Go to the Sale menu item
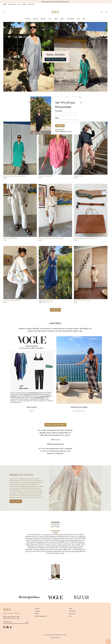This screenshot has width=112, height=644. (84, 19)
